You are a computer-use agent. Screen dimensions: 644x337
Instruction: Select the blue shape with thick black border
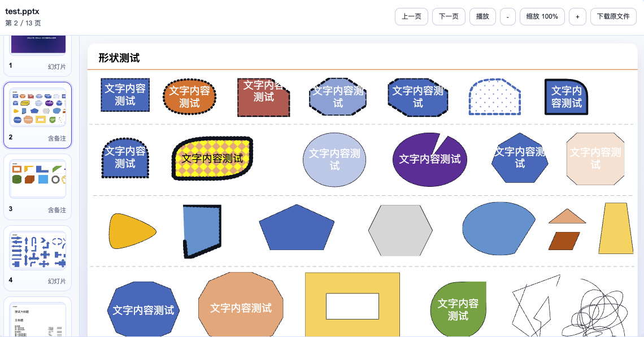pyautogui.click(x=567, y=97)
